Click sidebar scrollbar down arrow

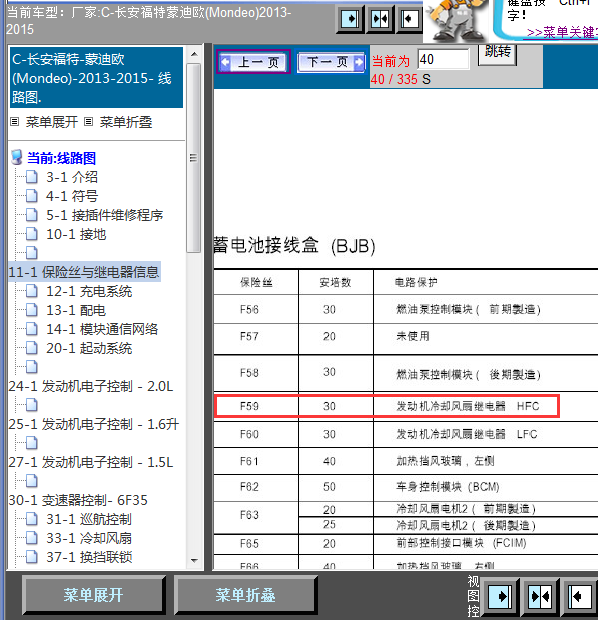click(x=194, y=560)
